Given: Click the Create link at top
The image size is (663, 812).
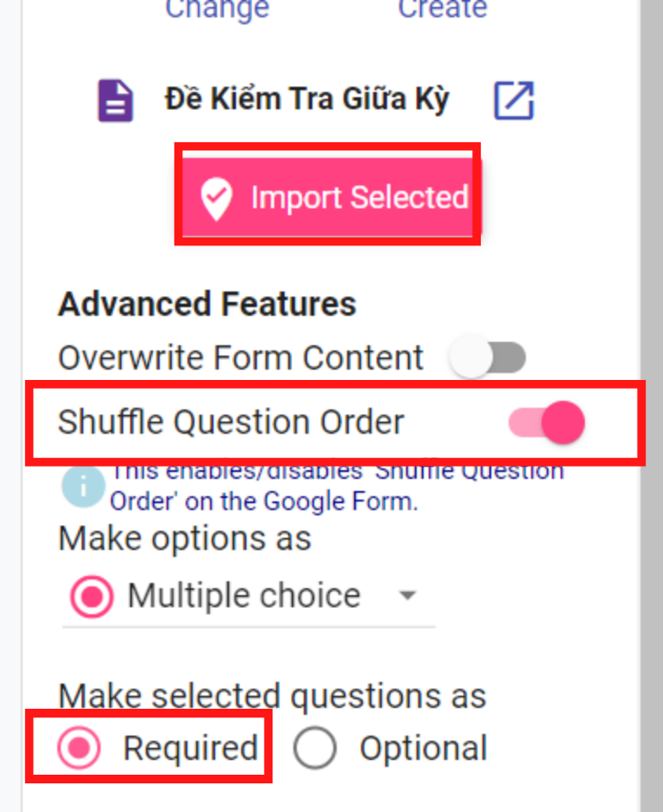Looking at the screenshot, I should [443, 9].
